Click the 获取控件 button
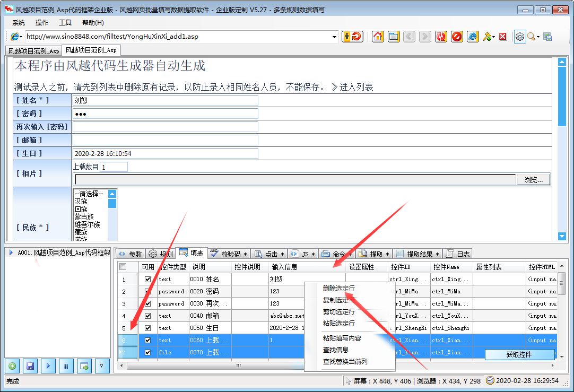The image size is (574, 392). coord(519,354)
